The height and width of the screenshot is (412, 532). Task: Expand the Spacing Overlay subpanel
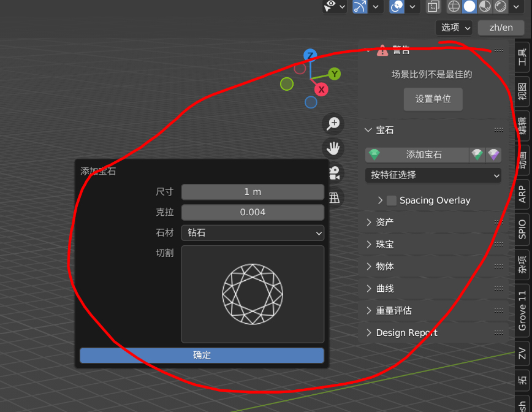pos(380,200)
